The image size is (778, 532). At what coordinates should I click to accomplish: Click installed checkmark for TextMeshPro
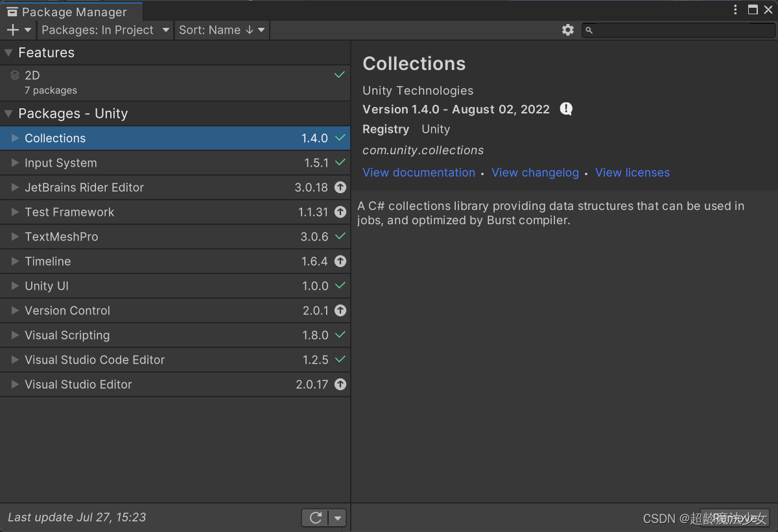pyautogui.click(x=340, y=237)
